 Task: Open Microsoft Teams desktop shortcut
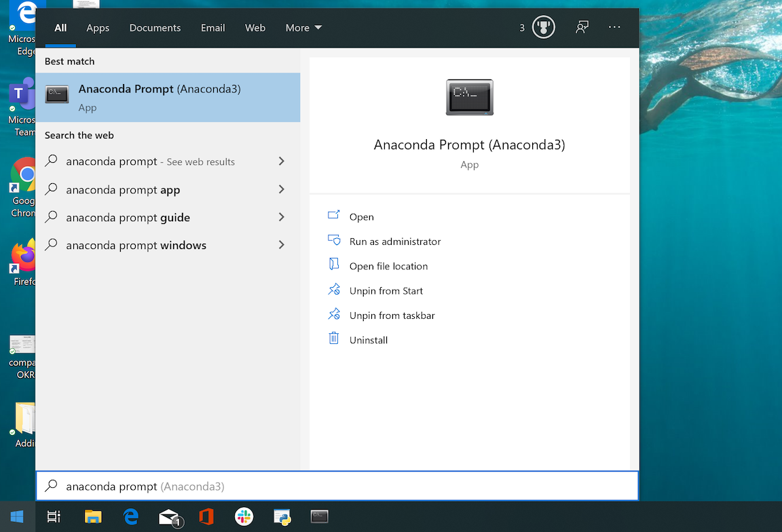(x=21, y=107)
